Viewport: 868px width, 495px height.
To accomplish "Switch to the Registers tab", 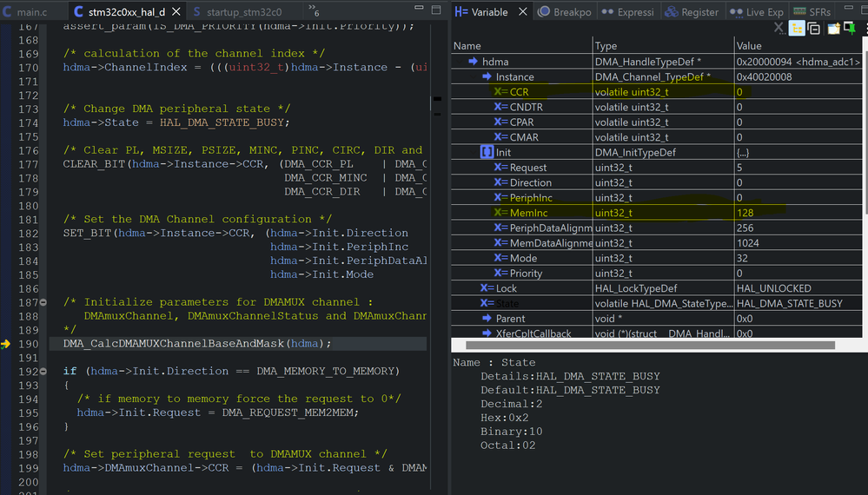I will [x=692, y=11].
